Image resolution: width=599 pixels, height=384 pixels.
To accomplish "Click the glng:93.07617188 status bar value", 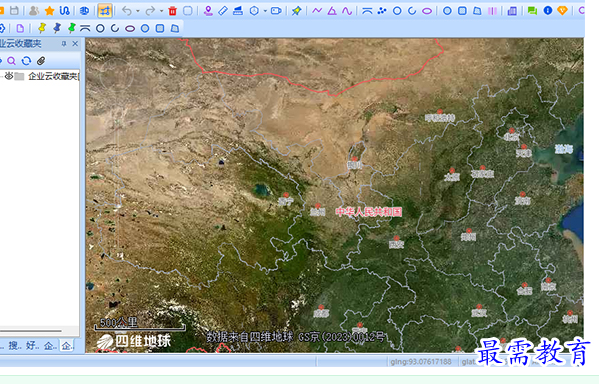I will pyautogui.click(x=421, y=361).
